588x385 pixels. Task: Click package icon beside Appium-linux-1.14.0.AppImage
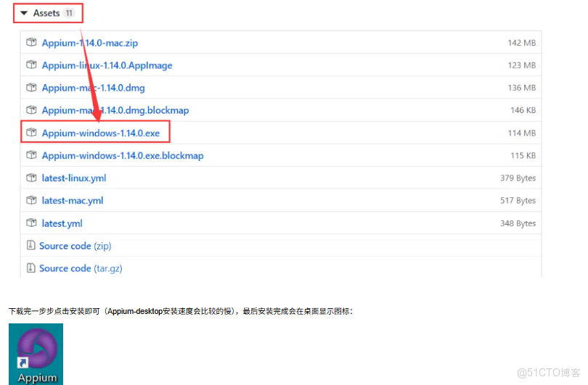(x=31, y=65)
